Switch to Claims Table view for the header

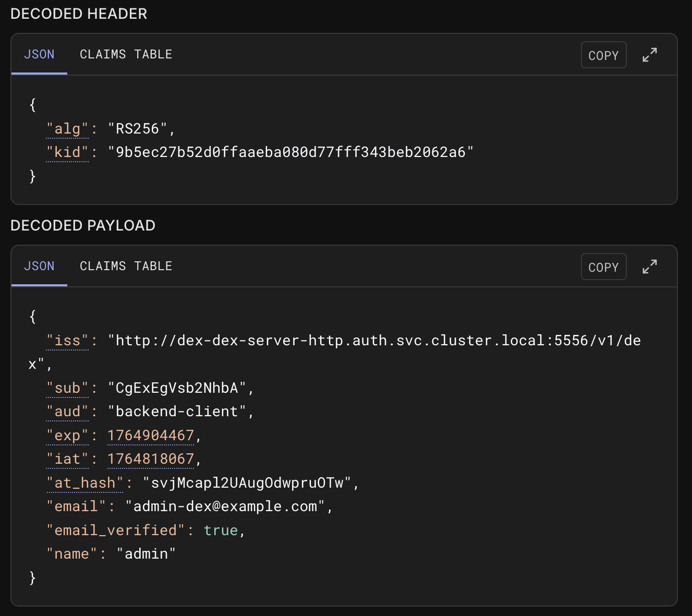point(126,54)
